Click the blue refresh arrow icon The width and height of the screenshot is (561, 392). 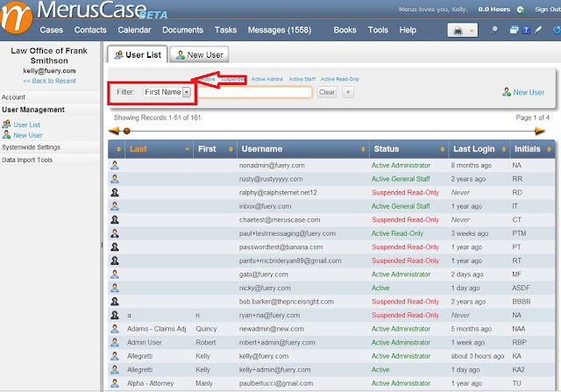[557, 30]
